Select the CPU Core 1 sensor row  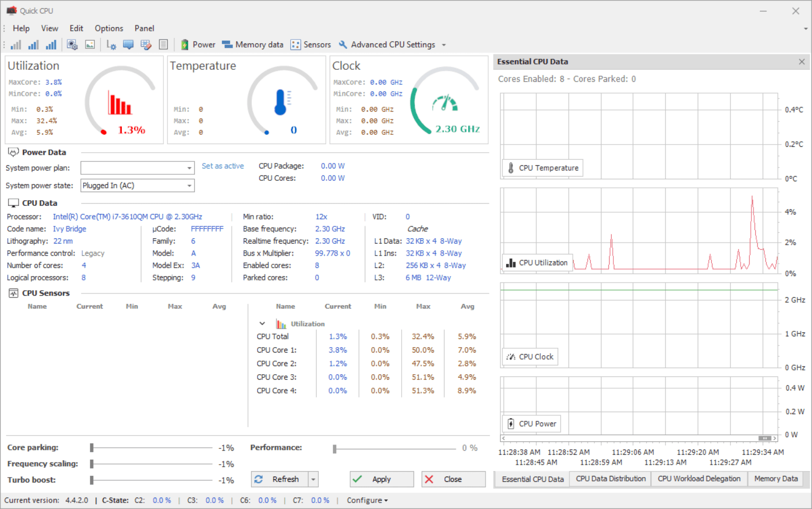[x=367, y=350]
